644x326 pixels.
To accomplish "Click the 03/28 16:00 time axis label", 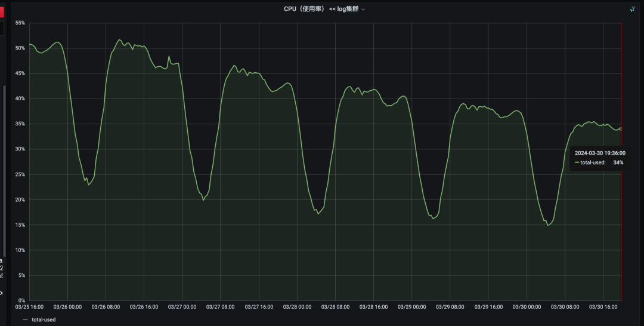I will point(373,307).
